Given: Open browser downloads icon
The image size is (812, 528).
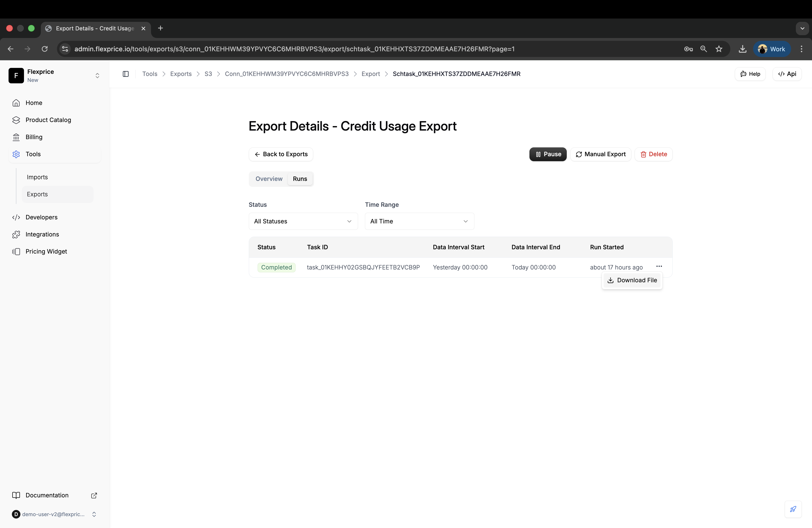Looking at the screenshot, I should click(x=742, y=49).
